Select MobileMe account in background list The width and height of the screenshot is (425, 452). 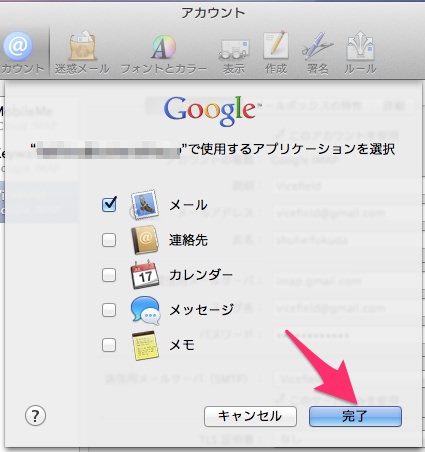(x=27, y=117)
